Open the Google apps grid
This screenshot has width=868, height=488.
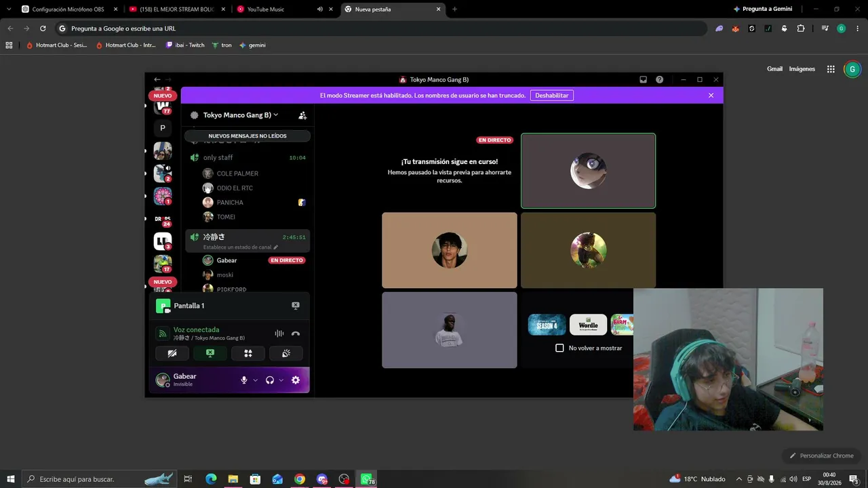[x=831, y=69]
